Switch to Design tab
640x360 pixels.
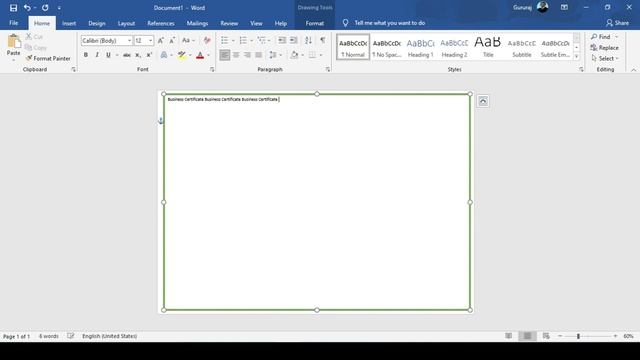coord(97,23)
